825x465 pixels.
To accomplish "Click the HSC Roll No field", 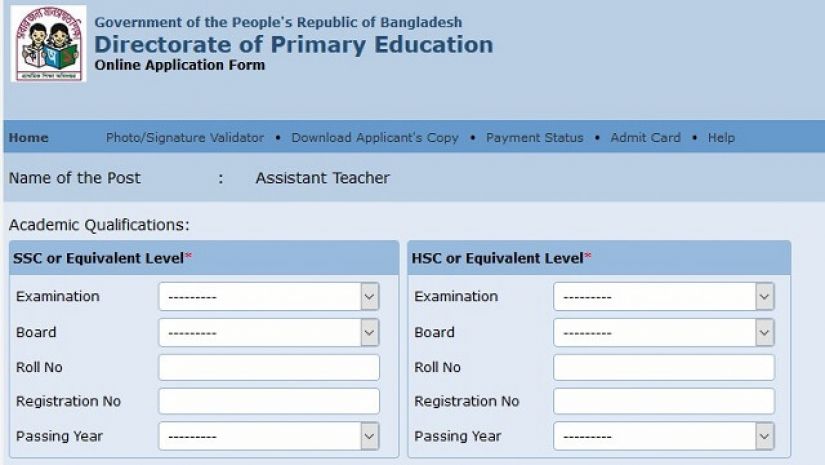I will click(663, 367).
